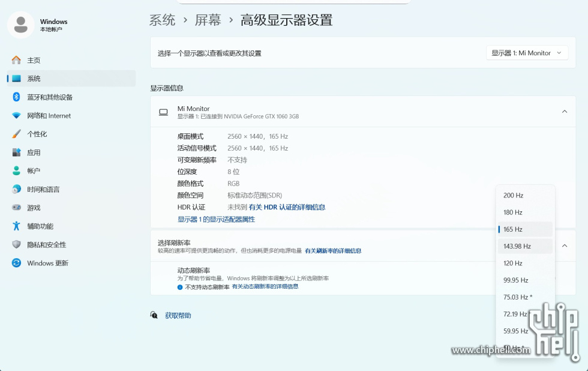Open 显示器 1 的显示适配器属性 link
Screen dimensions: 588x371
click(x=216, y=220)
